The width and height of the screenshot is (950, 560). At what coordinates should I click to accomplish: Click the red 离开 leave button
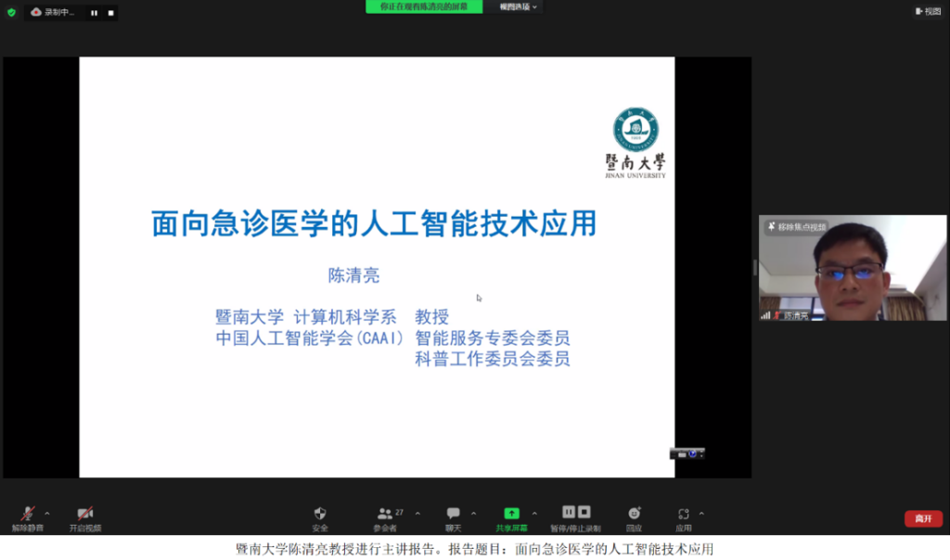point(923,519)
